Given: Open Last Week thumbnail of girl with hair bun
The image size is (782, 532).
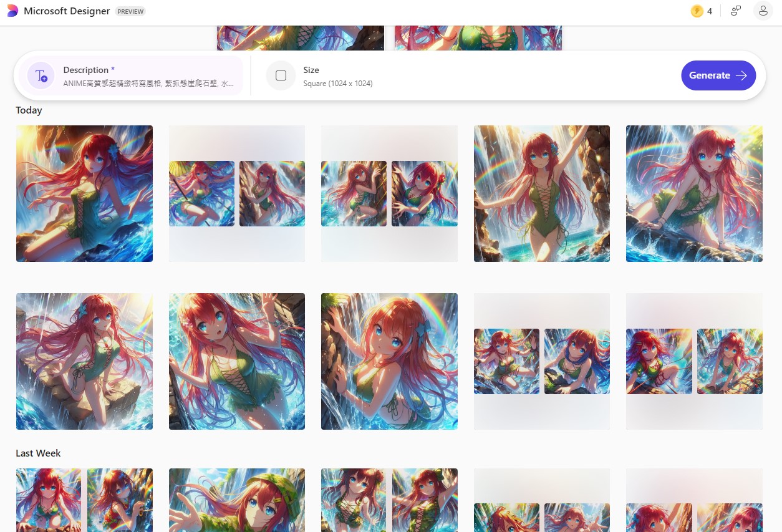Looking at the screenshot, I should (354, 500).
